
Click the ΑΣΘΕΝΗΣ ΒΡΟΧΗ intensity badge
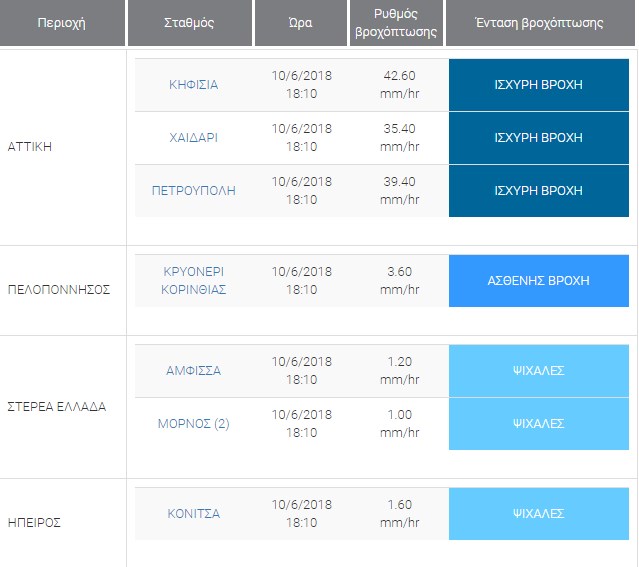[539, 281]
